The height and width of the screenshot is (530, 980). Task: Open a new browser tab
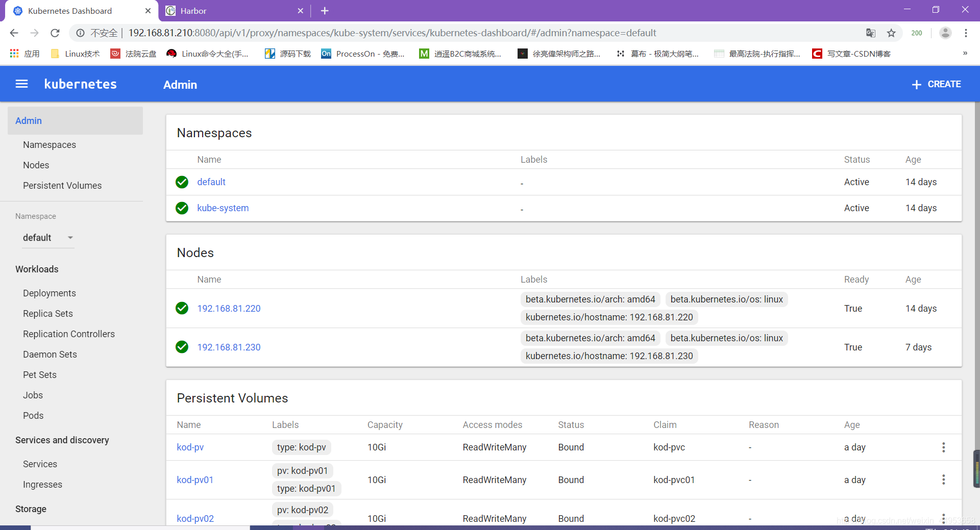[x=325, y=11]
